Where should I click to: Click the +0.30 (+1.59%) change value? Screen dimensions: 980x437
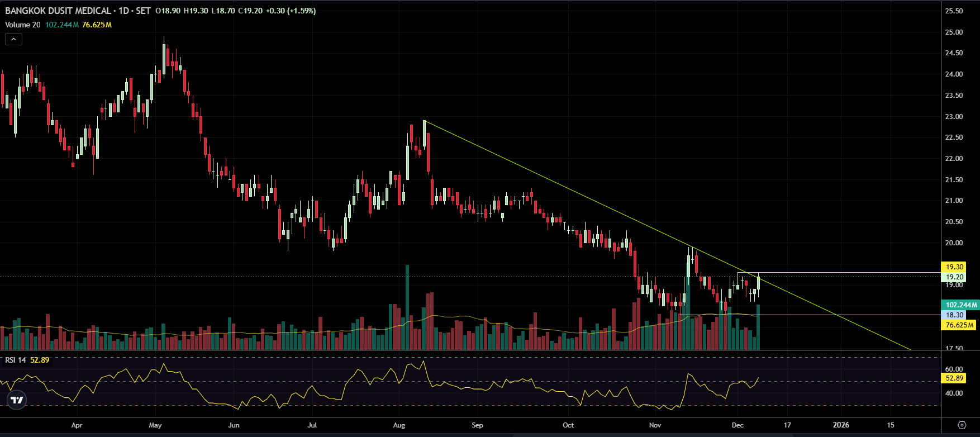pyautogui.click(x=291, y=11)
